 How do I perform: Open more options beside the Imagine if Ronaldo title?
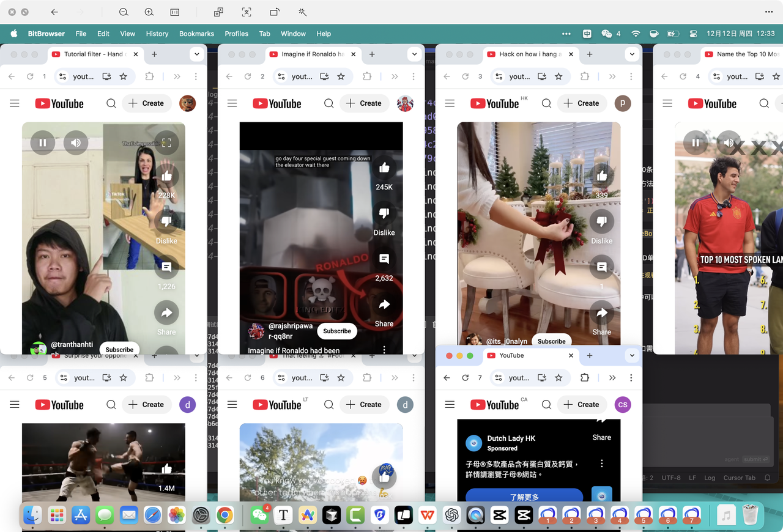384,350
